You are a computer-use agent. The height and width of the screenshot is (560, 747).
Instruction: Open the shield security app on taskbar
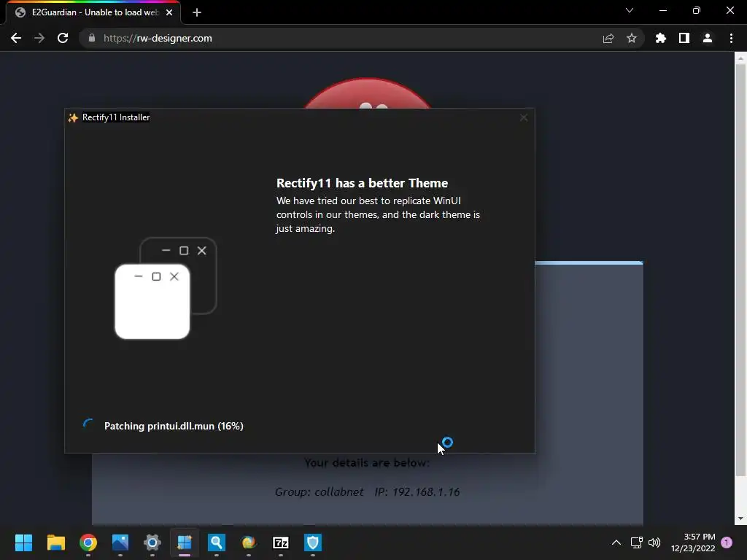(312, 542)
